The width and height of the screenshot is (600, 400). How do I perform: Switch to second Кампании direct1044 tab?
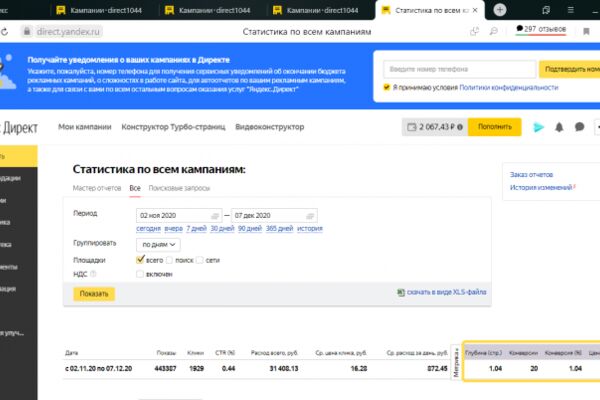coord(208,10)
